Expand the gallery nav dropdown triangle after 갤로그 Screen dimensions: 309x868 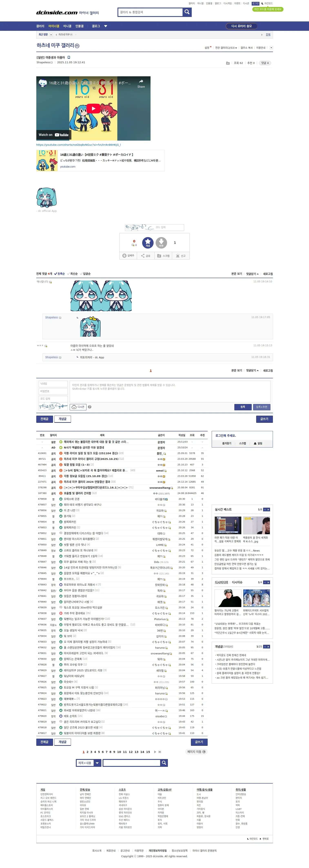[x=105, y=26]
